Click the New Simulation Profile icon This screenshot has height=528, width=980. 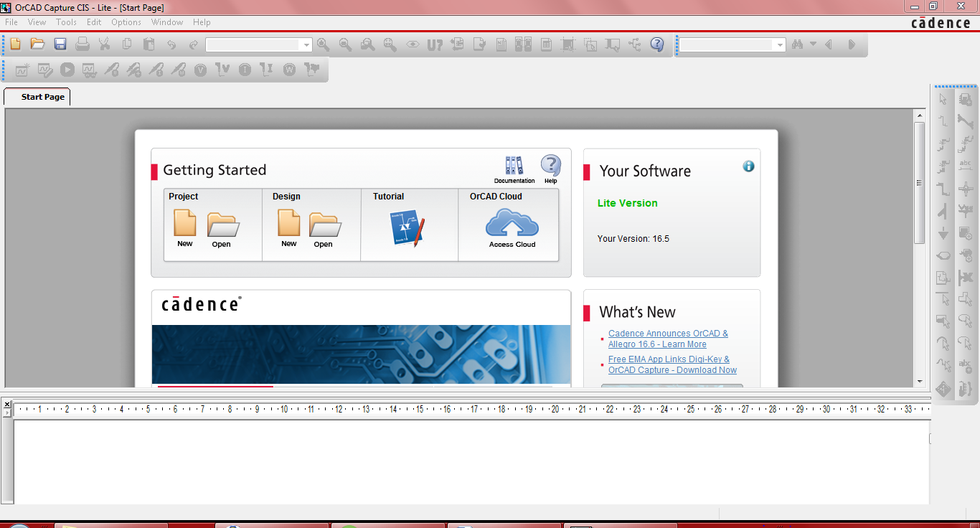click(x=22, y=70)
